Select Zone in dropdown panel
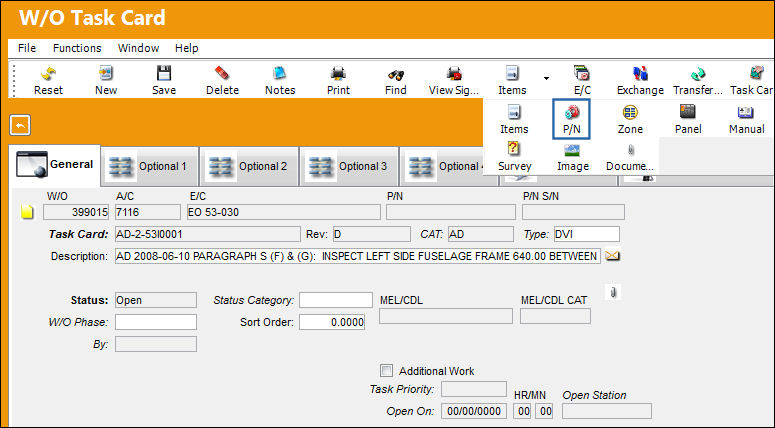The width and height of the screenshot is (775, 428). pyautogui.click(x=630, y=119)
